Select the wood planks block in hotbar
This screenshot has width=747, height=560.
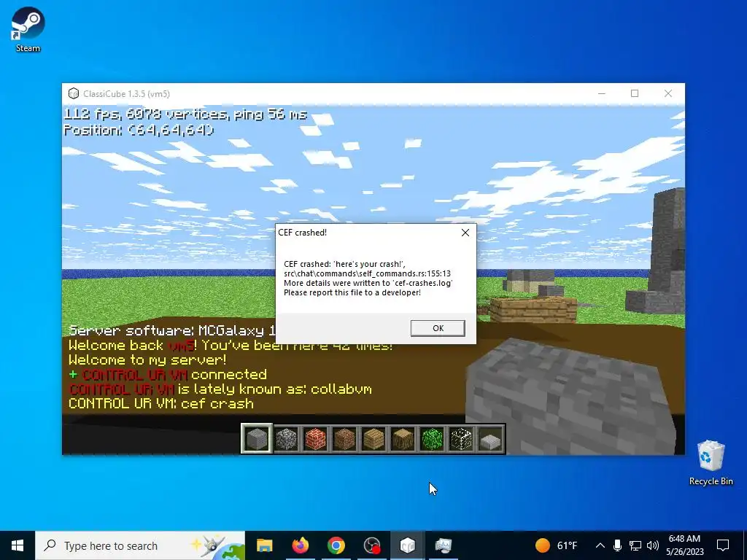[373, 438]
